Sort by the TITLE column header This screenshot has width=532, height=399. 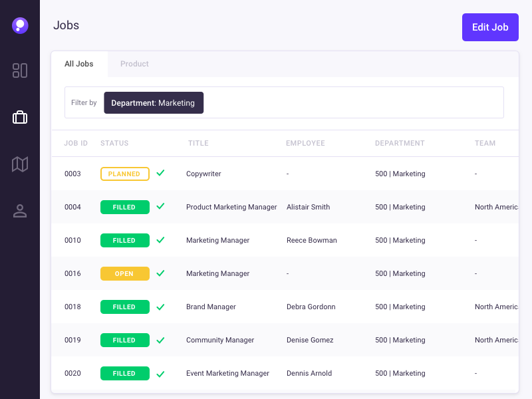198,143
